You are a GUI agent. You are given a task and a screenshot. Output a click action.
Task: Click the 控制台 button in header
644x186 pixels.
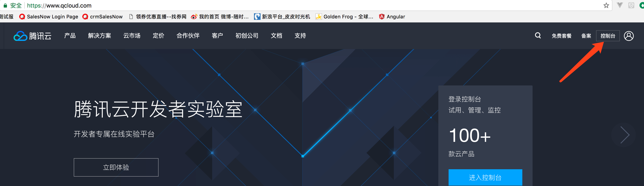pos(608,36)
